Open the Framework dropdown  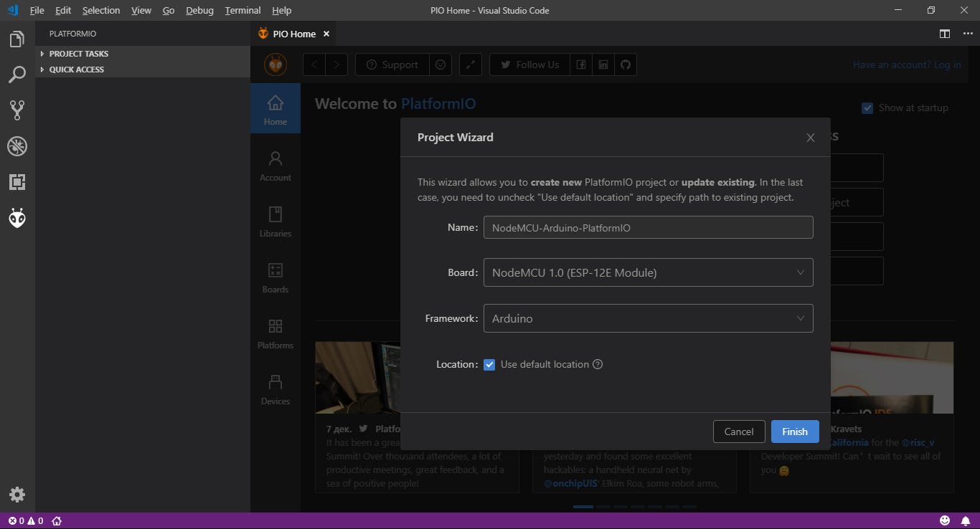[x=648, y=318]
